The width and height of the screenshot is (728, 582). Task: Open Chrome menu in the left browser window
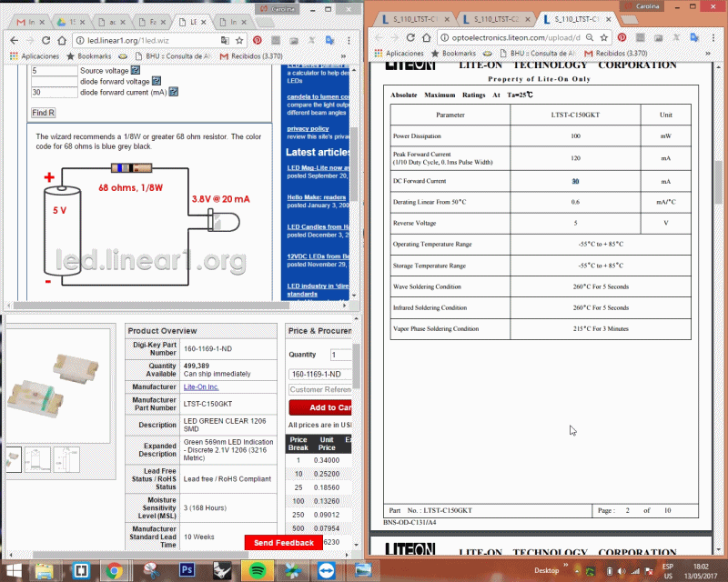click(x=349, y=40)
